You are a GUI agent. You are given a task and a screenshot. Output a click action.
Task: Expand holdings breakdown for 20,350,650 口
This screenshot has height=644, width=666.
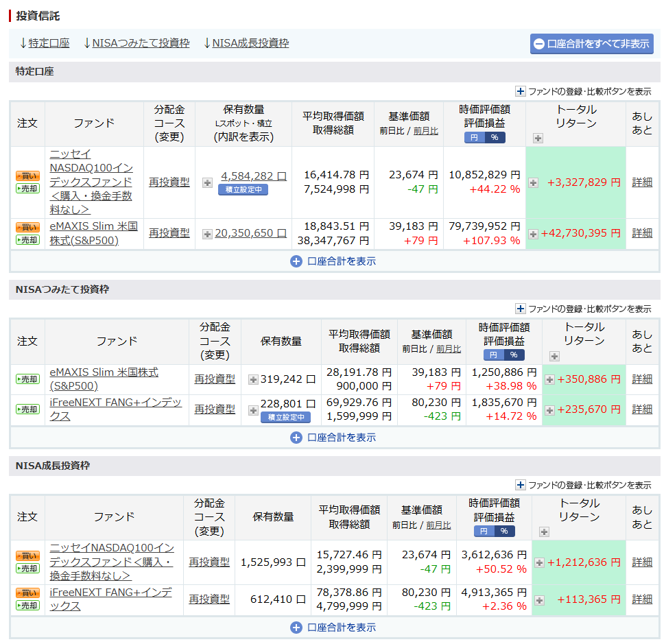pyautogui.click(x=207, y=234)
